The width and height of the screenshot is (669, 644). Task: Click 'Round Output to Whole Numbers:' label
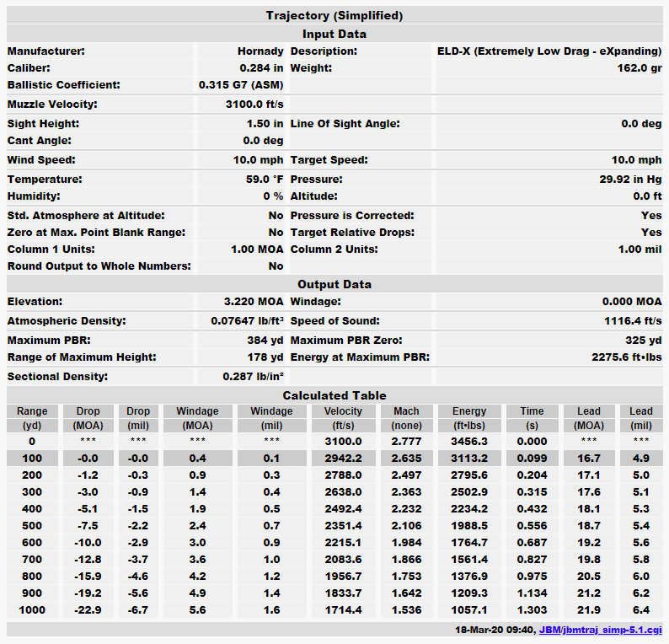point(99,266)
